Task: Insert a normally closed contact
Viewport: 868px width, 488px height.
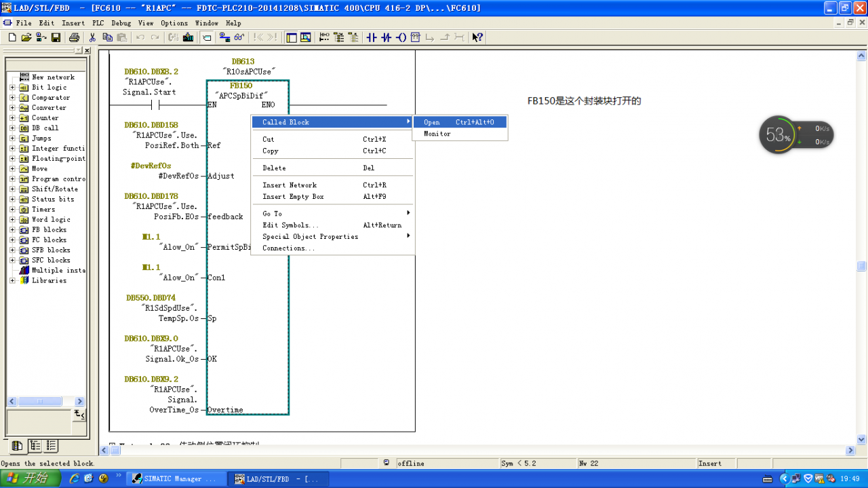Action: coord(387,37)
